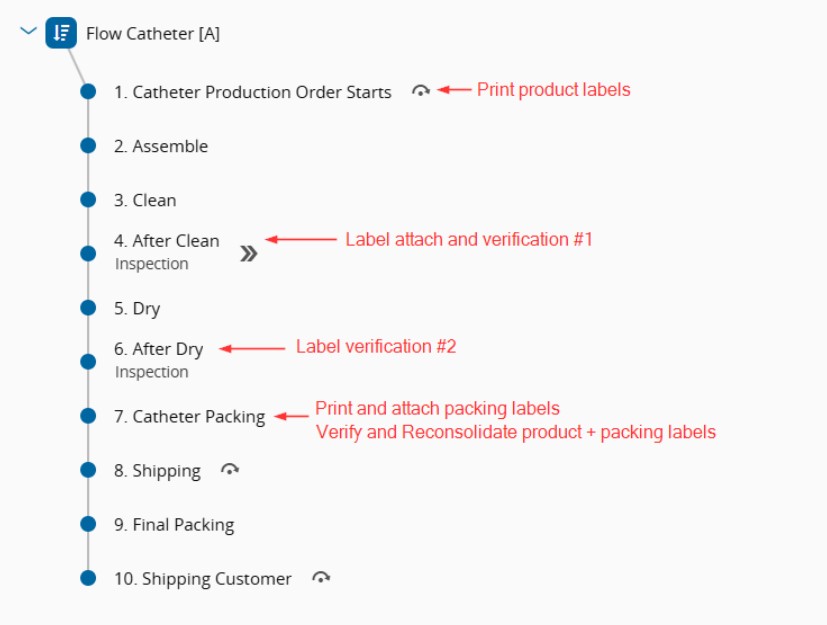The image size is (827, 625).
Task: Open the After Dry inspection step
Action: (x=158, y=349)
